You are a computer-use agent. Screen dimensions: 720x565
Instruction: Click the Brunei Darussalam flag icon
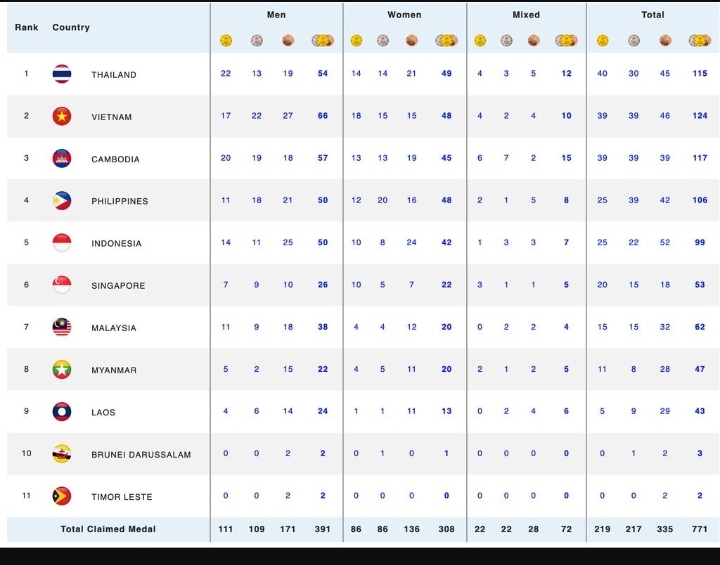point(62,454)
